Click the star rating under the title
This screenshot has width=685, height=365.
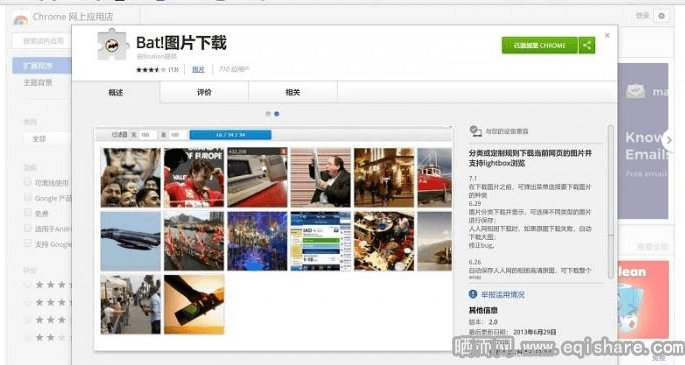click(x=151, y=69)
